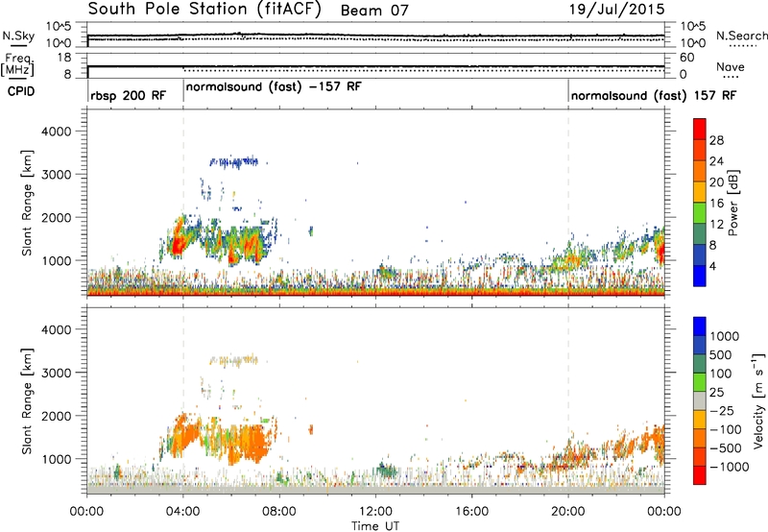This screenshot has height=532, width=768.
Task: Click the 4 tick on Power colorbar
Action: pyautogui.click(x=713, y=266)
